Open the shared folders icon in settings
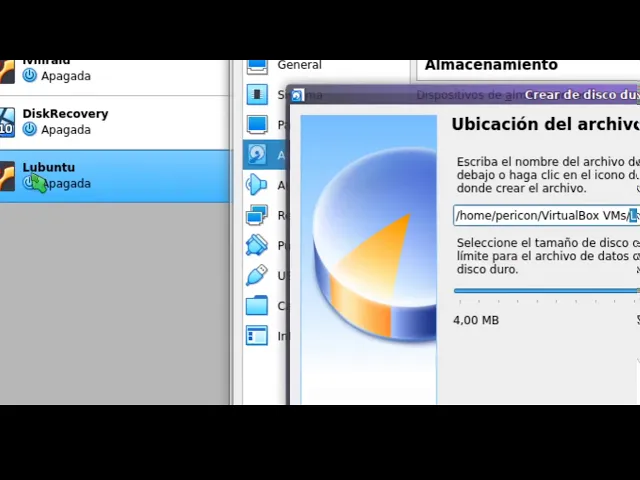The width and height of the screenshot is (640, 480). 257,305
